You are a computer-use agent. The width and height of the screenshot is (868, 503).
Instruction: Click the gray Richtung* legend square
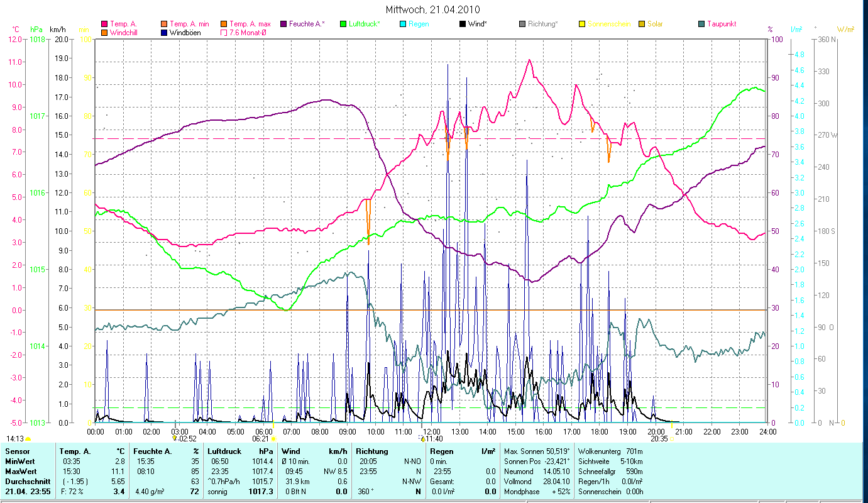click(522, 24)
